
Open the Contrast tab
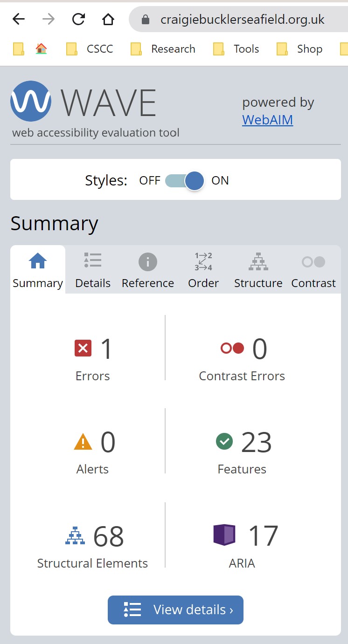click(x=313, y=270)
